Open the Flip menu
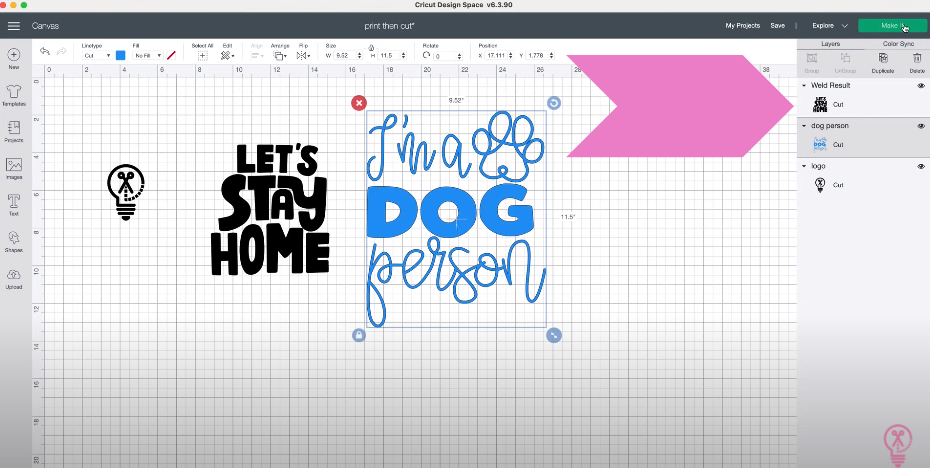The width and height of the screenshot is (930, 468). pos(303,55)
